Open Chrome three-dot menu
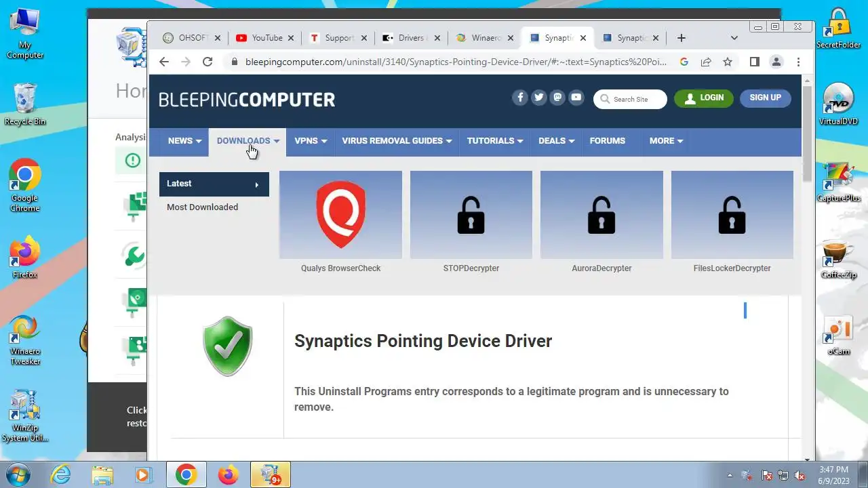Viewport: 868px width, 488px height. pos(798,62)
